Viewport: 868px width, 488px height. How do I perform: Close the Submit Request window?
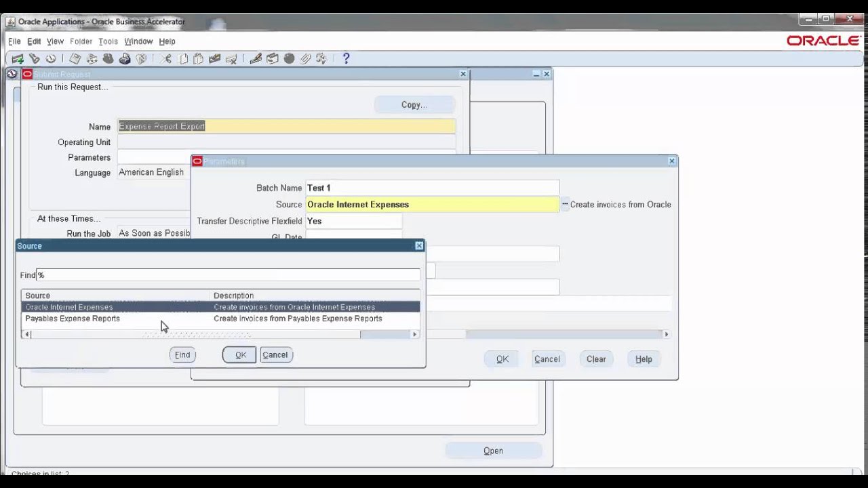463,74
